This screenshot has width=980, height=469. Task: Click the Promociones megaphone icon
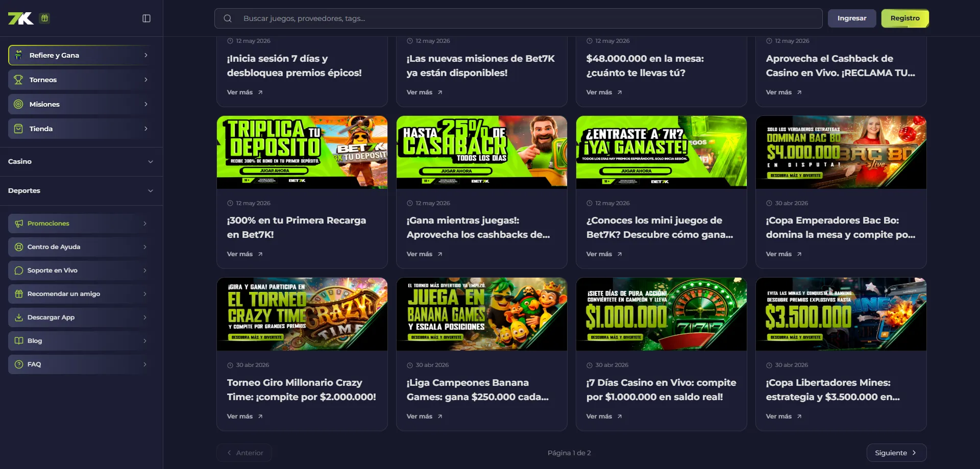click(19, 224)
